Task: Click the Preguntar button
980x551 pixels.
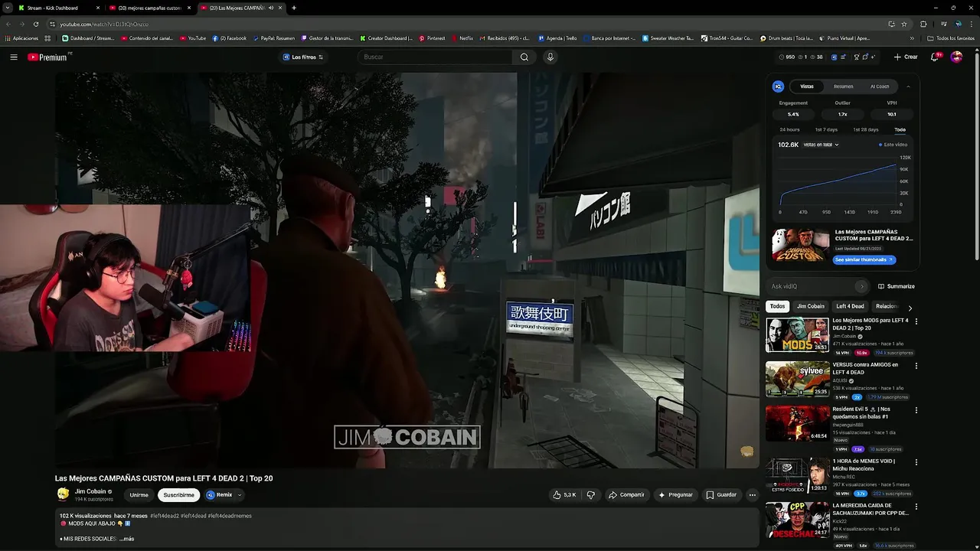Action: pyautogui.click(x=675, y=495)
